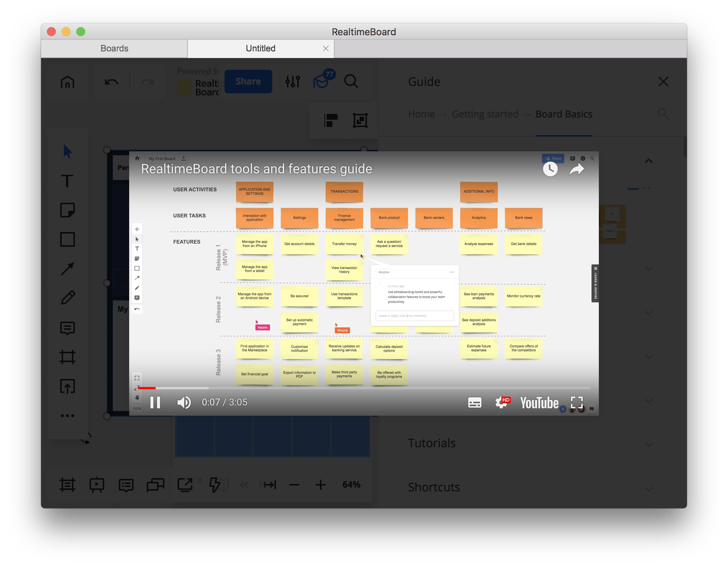
Task: Click the collapse panel double chevron
Action: point(244,485)
